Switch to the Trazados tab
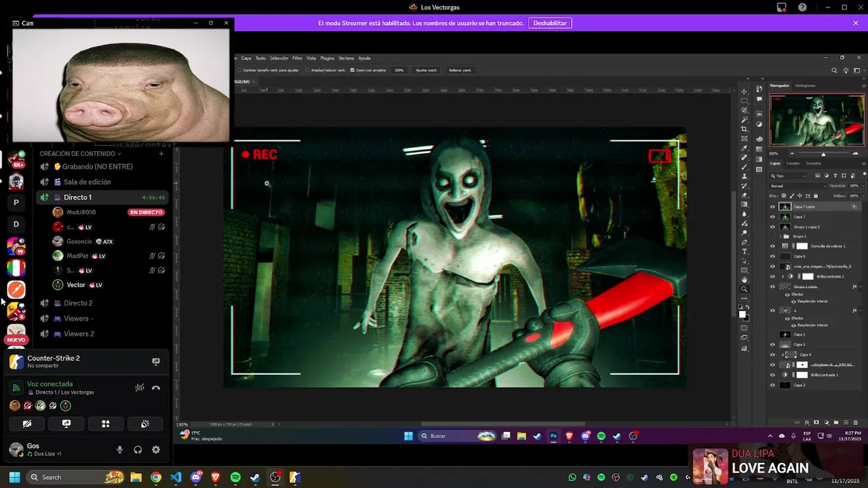The width and height of the screenshot is (868, 488). click(x=814, y=163)
